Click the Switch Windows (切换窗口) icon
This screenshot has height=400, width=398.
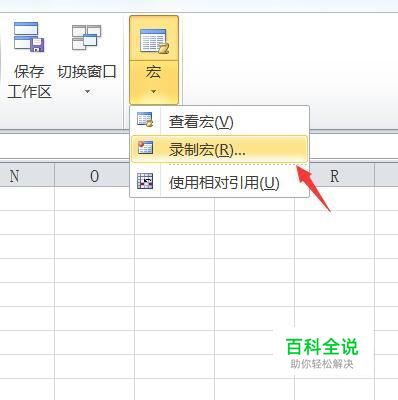pos(86,37)
